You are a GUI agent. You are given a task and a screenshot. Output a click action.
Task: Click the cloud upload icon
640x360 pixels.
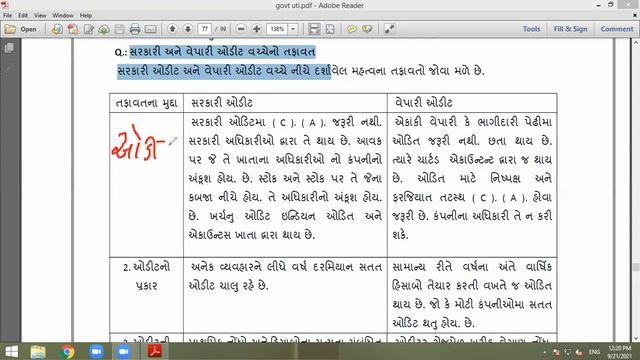104,29
